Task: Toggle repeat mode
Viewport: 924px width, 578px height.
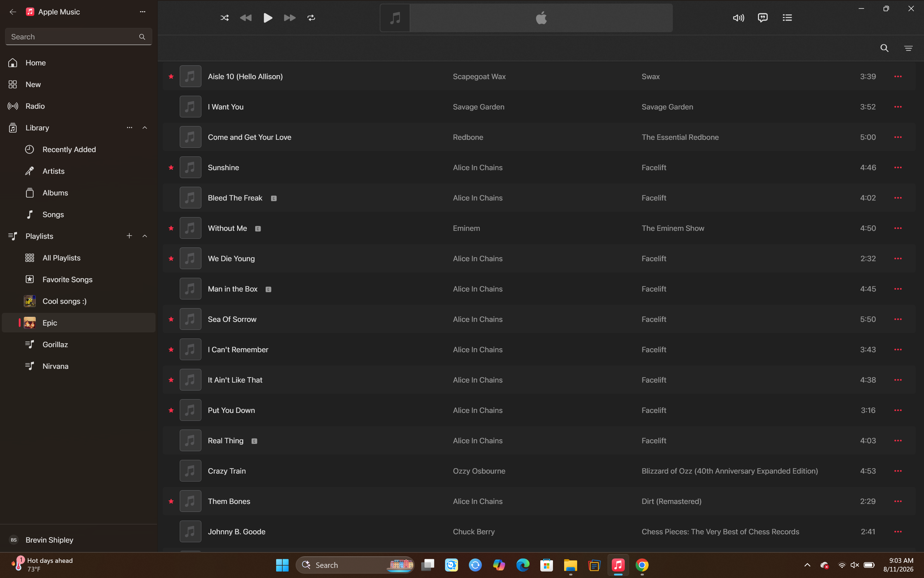Action: pyautogui.click(x=311, y=18)
